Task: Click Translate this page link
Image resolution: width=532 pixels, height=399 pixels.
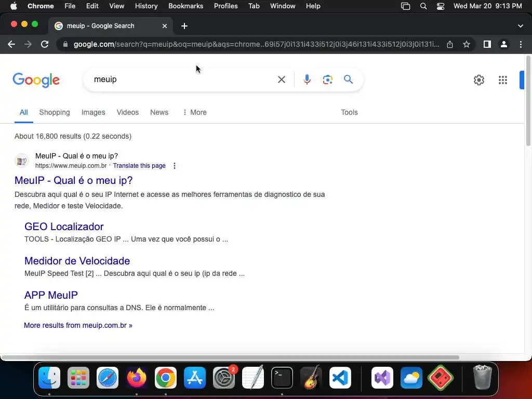Action: coord(139,166)
